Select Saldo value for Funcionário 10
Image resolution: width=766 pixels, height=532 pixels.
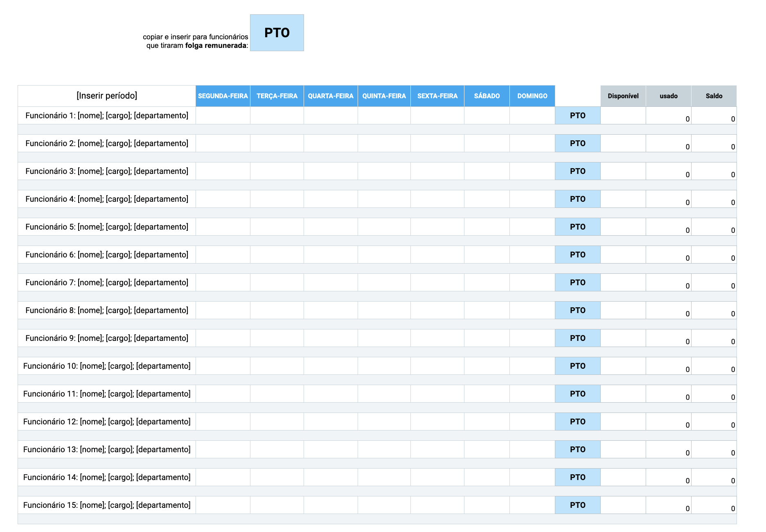tap(714, 366)
